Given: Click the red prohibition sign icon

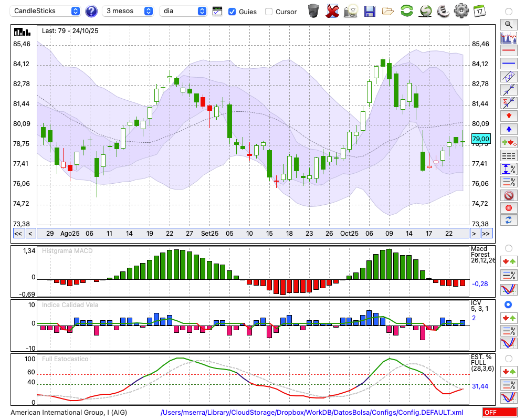Looking at the screenshot, I should [x=509, y=195].
